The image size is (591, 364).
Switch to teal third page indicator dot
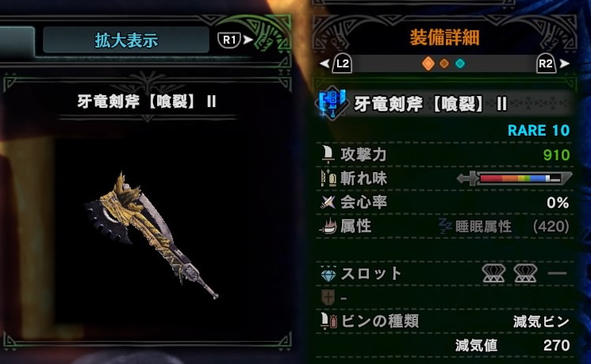pyautogui.click(x=460, y=63)
